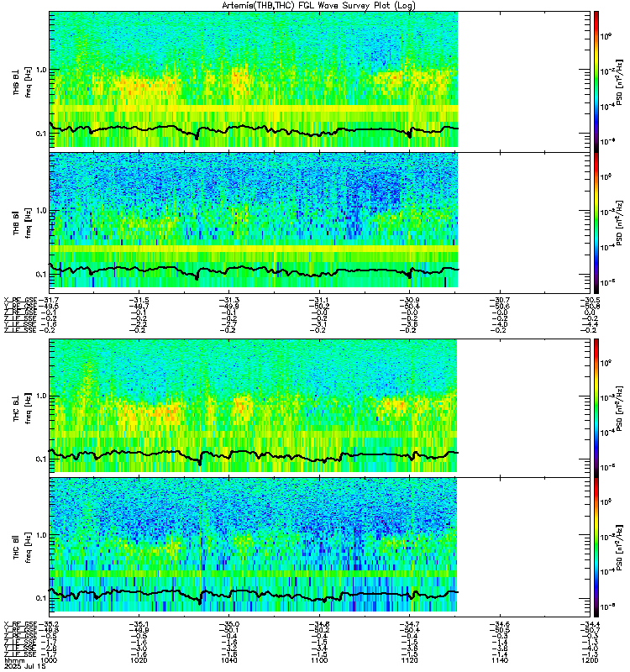
Task: Click the 'THB B∥ freq [Hz]' axis label
Action: pyautogui.click(x=23, y=223)
